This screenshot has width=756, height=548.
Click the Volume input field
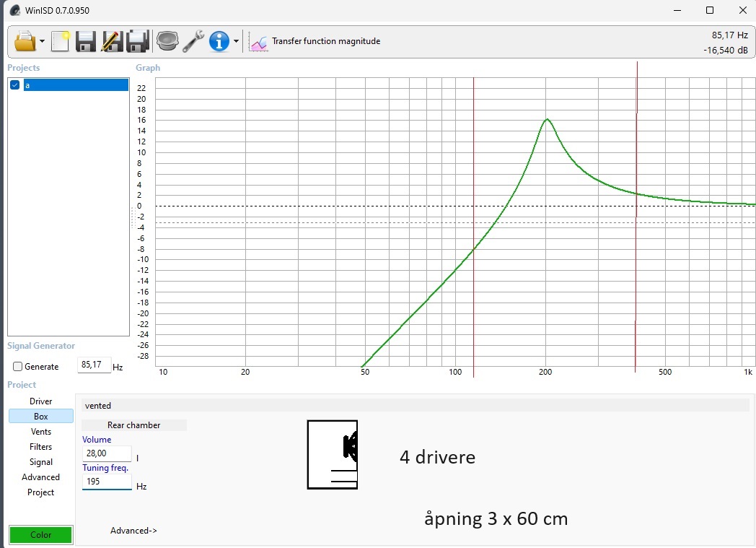click(107, 453)
